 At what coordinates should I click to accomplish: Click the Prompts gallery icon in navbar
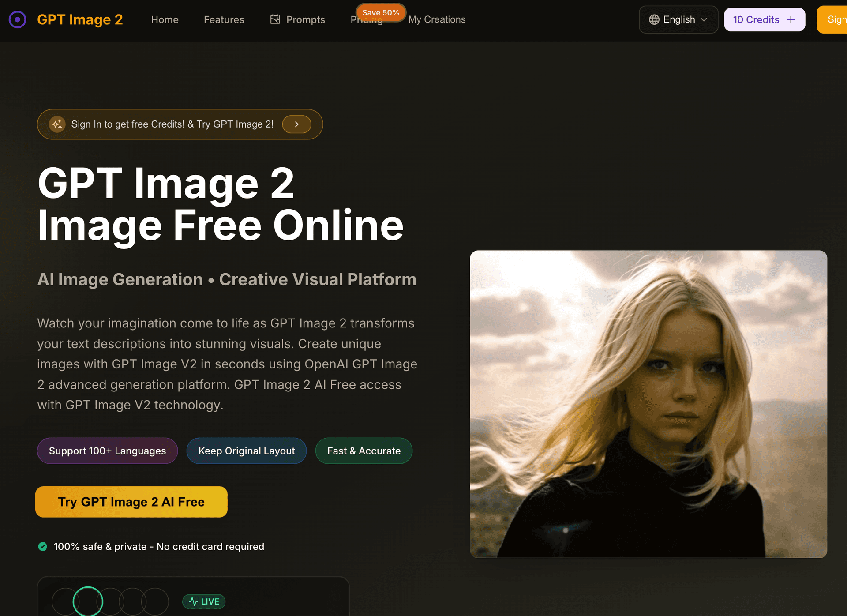(275, 19)
